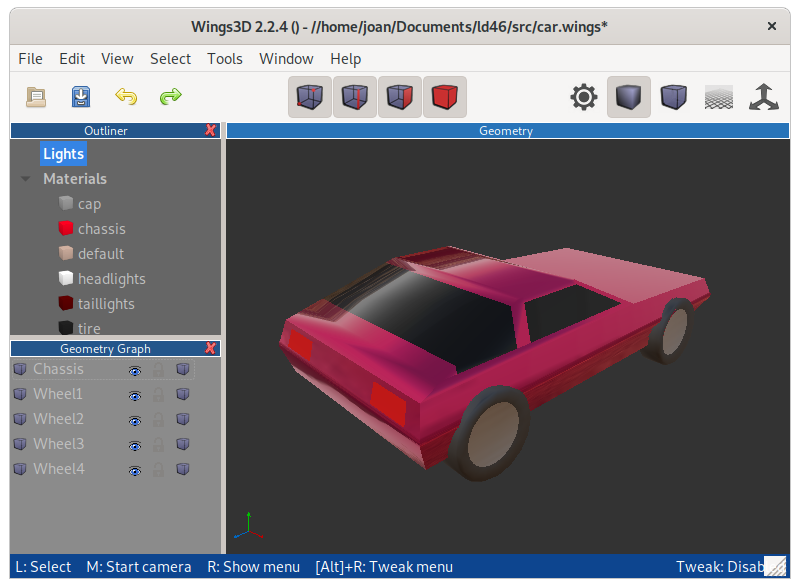Select Wheel1 object icon in Geometry Graph
800x588 pixels.
[20, 394]
